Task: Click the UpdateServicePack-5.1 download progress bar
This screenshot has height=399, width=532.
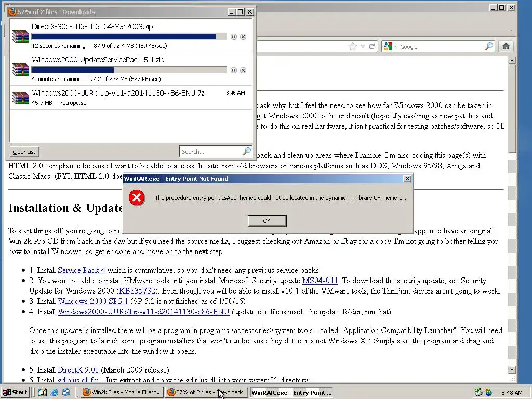Action: (129, 70)
